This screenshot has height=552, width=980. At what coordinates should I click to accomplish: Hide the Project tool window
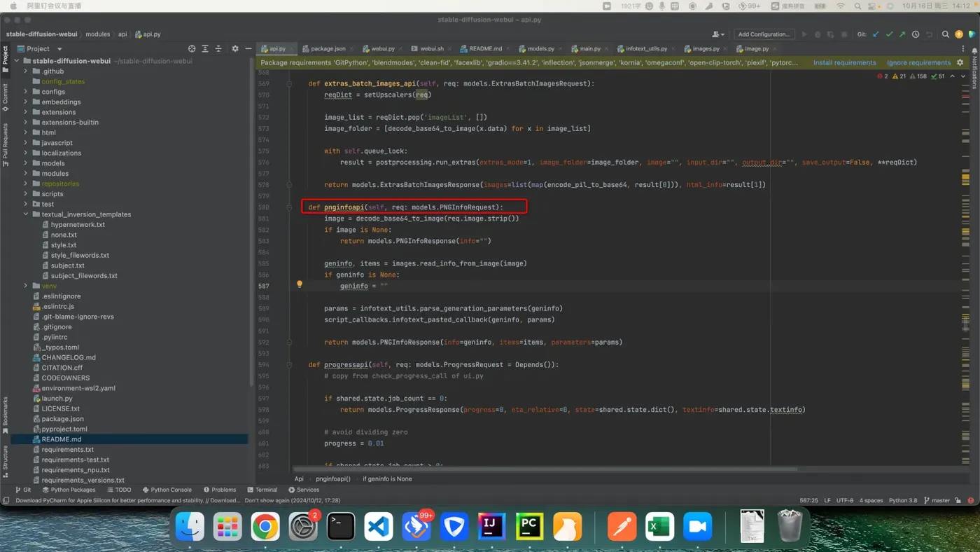[248, 49]
